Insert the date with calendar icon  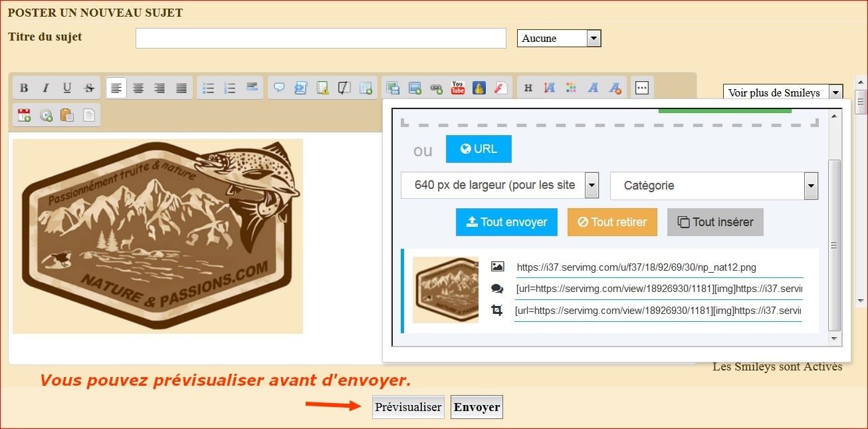coord(24,115)
